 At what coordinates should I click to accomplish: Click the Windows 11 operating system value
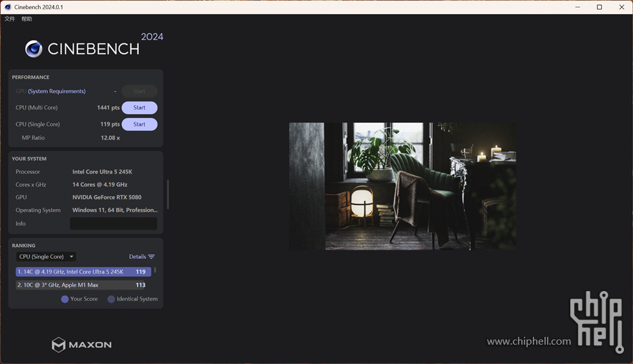tap(115, 210)
